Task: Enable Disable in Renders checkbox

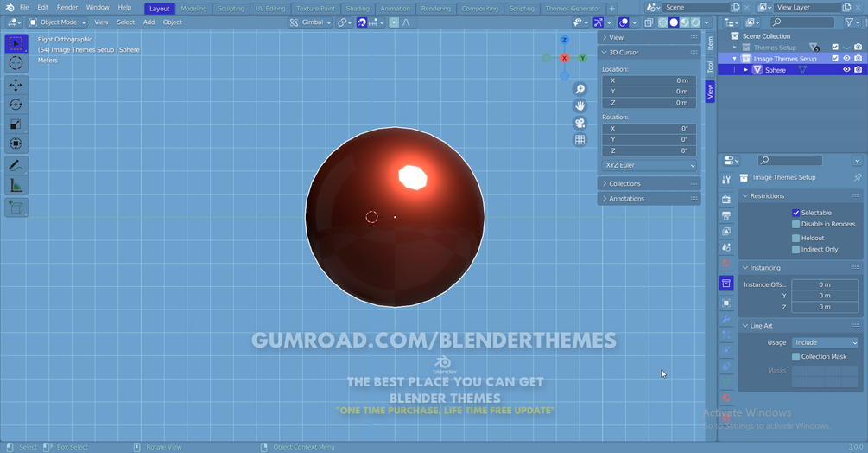Action: 795,224
